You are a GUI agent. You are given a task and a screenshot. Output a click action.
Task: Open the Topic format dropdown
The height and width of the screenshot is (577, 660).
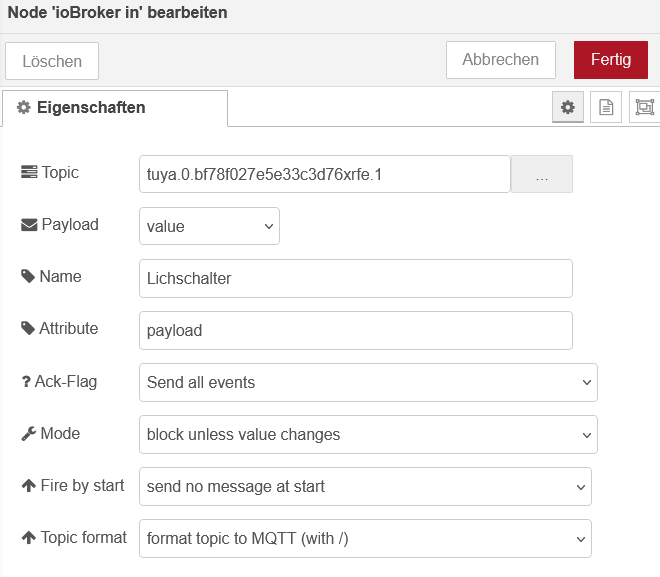pos(365,539)
